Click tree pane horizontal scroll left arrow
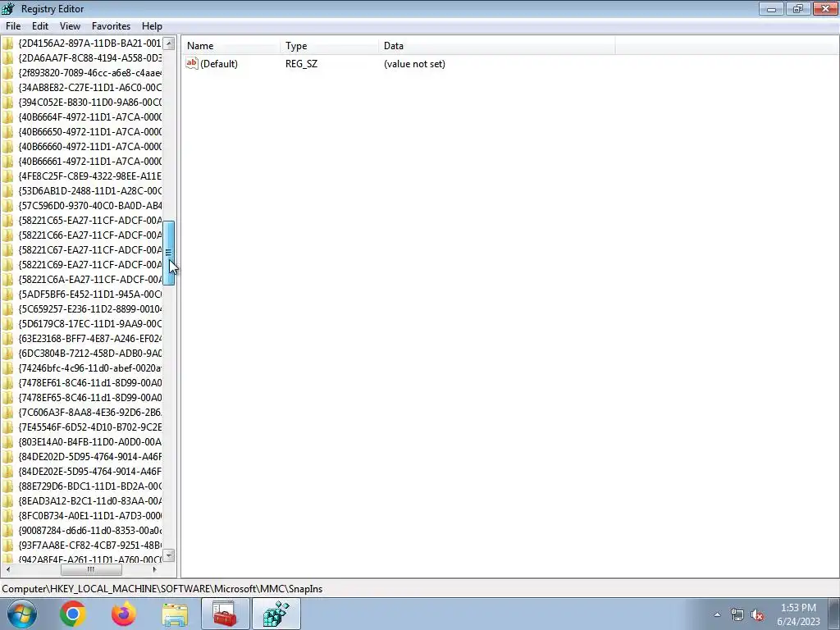Image resolution: width=840 pixels, height=630 pixels. (7, 569)
